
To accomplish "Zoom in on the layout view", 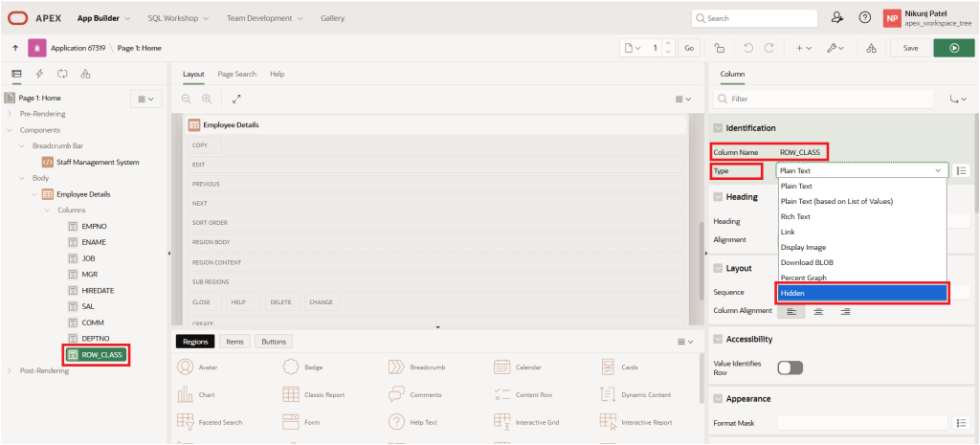I will tap(206, 99).
